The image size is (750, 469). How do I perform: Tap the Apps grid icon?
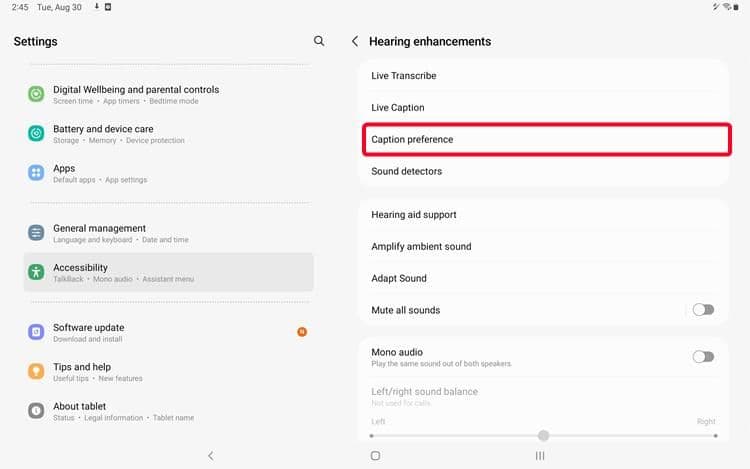click(x=36, y=173)
